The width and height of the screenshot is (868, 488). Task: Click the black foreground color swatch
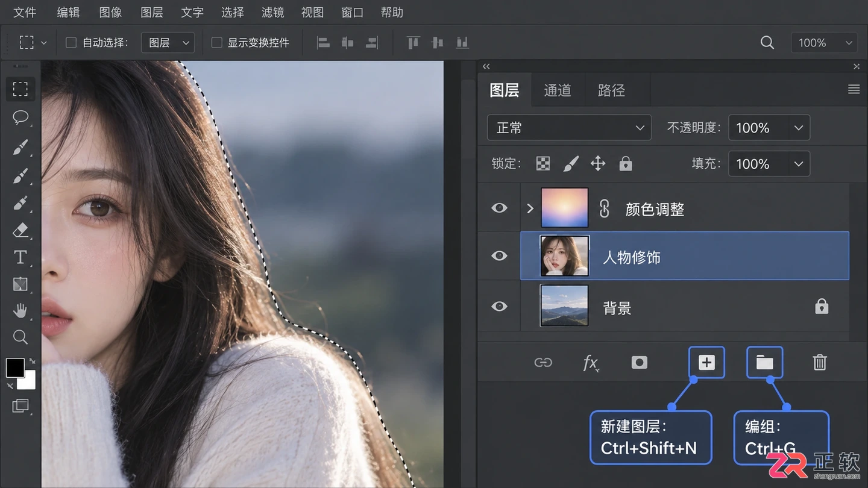point(15,367)
